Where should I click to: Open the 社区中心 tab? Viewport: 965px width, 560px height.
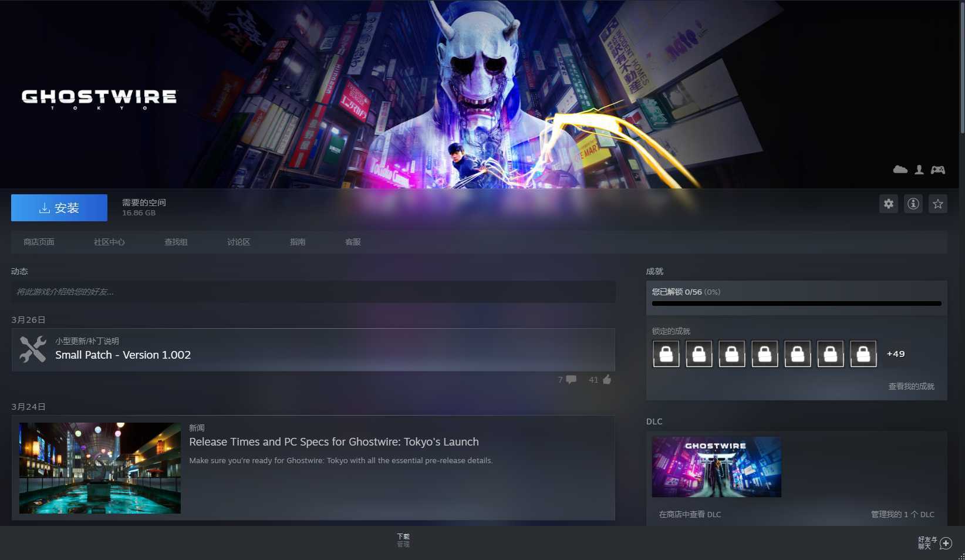pyautogui.click(x=109, y=242)
